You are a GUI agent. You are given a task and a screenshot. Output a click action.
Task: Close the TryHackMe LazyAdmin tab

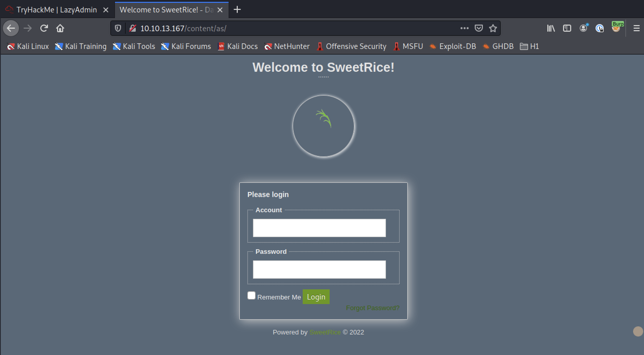(106, 10)
